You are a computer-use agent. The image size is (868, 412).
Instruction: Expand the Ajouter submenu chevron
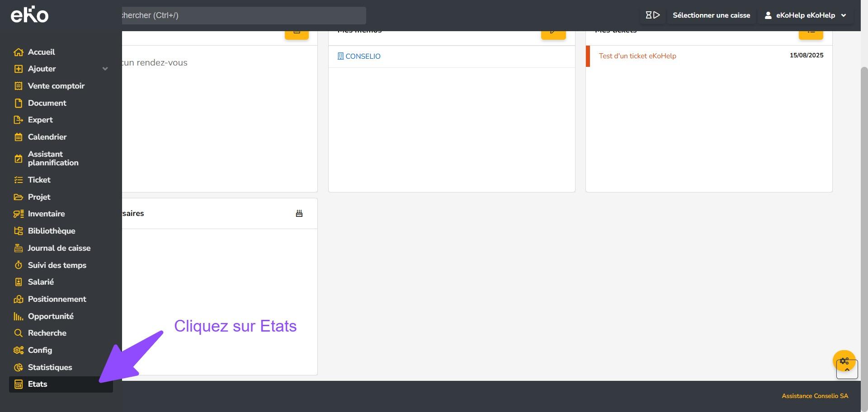tap(105, 69)
